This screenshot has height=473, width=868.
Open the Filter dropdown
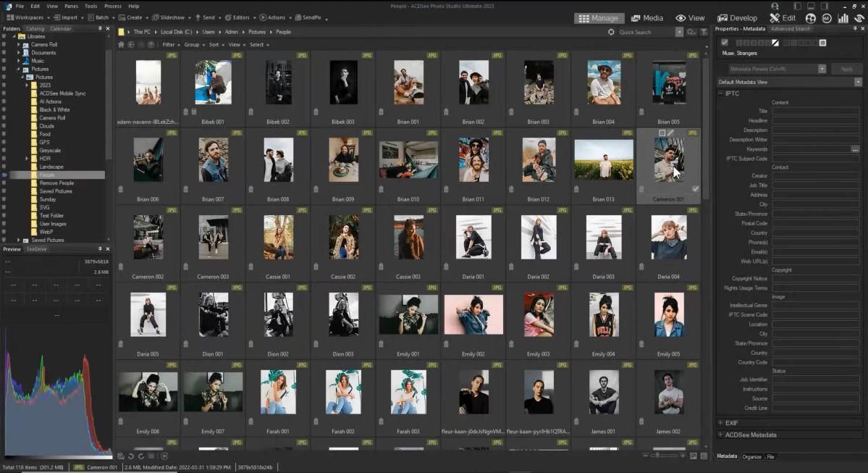coord(171,45)
